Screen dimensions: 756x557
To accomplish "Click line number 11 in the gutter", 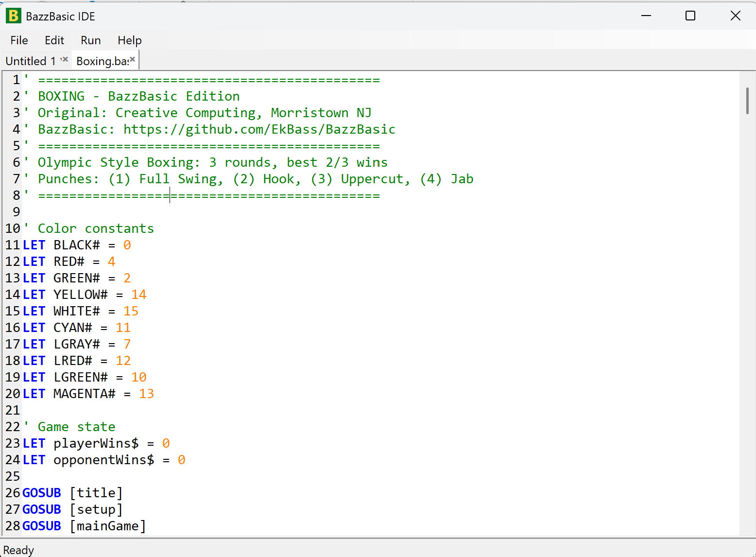I will tap(13, 245).
